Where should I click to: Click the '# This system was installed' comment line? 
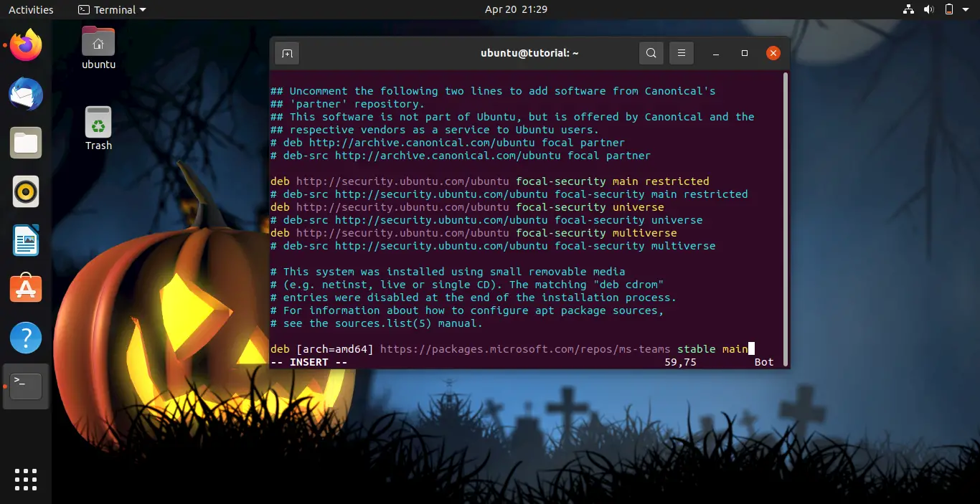click(x=448, y=272)
